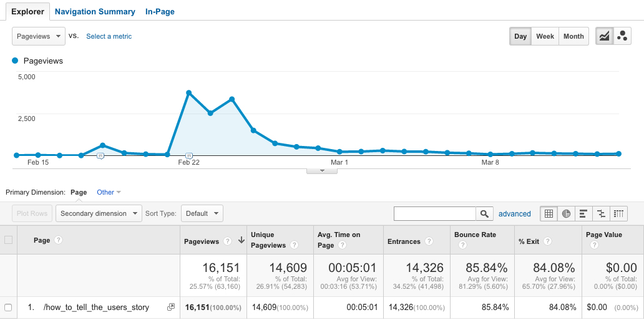The width and height of the screenshot is (644, 320).
Task: Switch to the Navigation Summary tab
Action: click(95, 11)
